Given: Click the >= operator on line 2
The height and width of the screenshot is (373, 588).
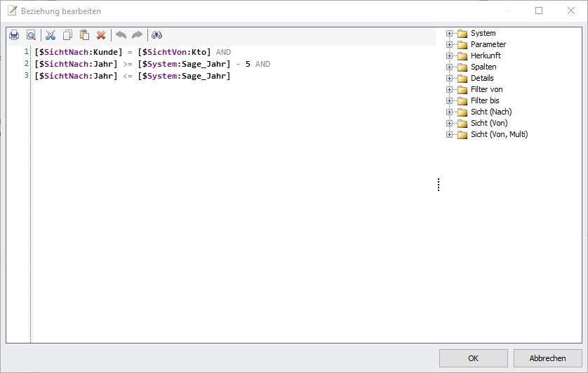Looking at the screenshot, I should [128, 64].
